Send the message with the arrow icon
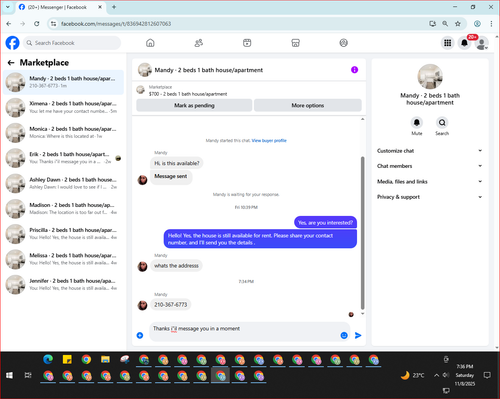The height and width of the screenshot is (399, 500). pos(358,335)
